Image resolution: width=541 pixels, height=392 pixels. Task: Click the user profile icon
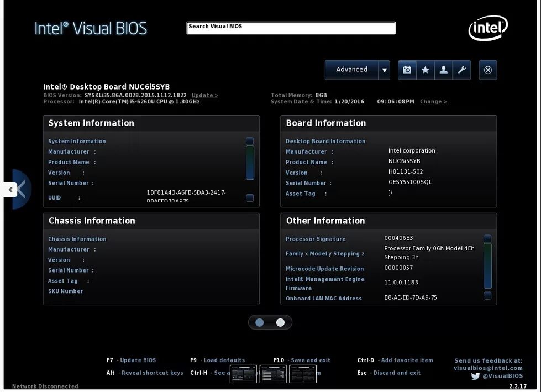tap(444, 70)
